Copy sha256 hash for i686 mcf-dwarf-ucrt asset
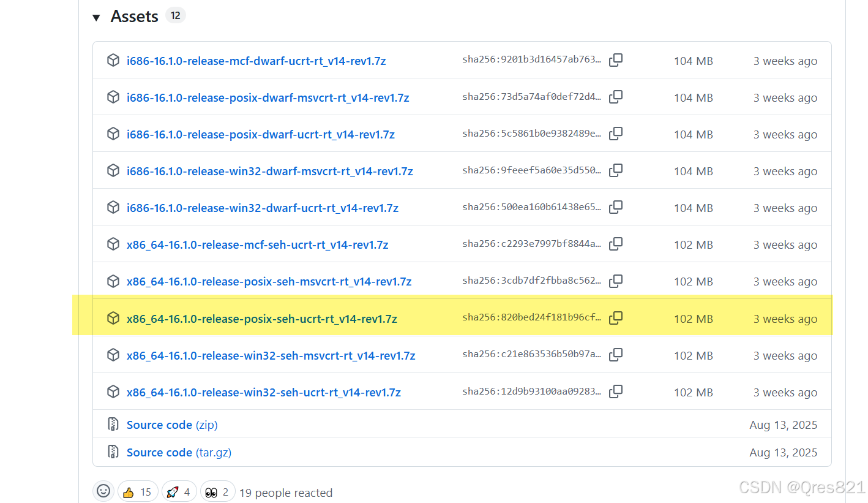Screen dimensions: 868x503 [x=616, y=60]
